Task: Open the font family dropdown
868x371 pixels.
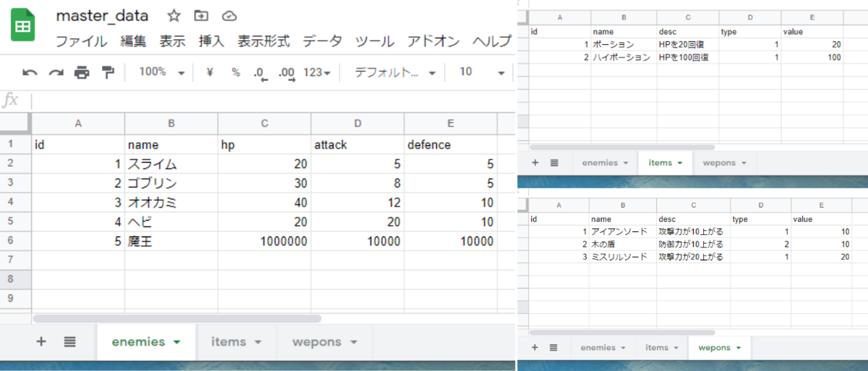Action: [x=395, y=72]
